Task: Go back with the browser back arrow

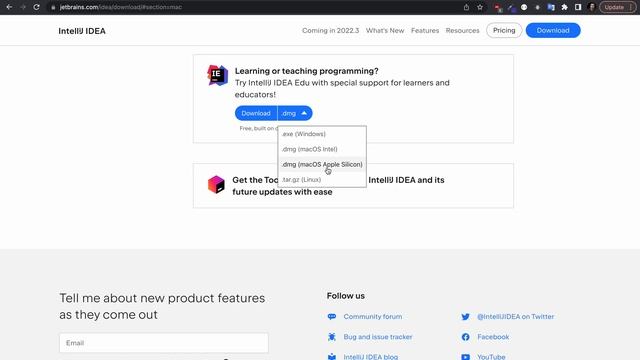Action: (x=9, y=7)
